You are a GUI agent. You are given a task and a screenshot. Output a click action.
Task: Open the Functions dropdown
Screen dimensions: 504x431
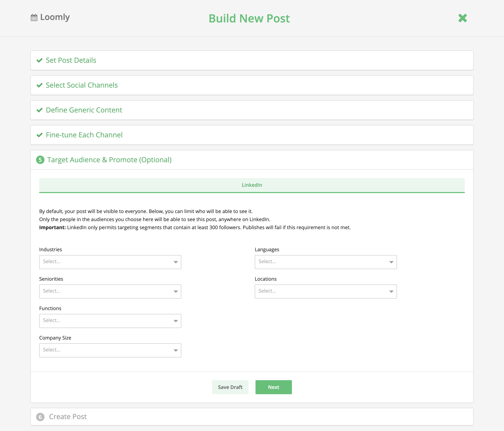(110, 321)
